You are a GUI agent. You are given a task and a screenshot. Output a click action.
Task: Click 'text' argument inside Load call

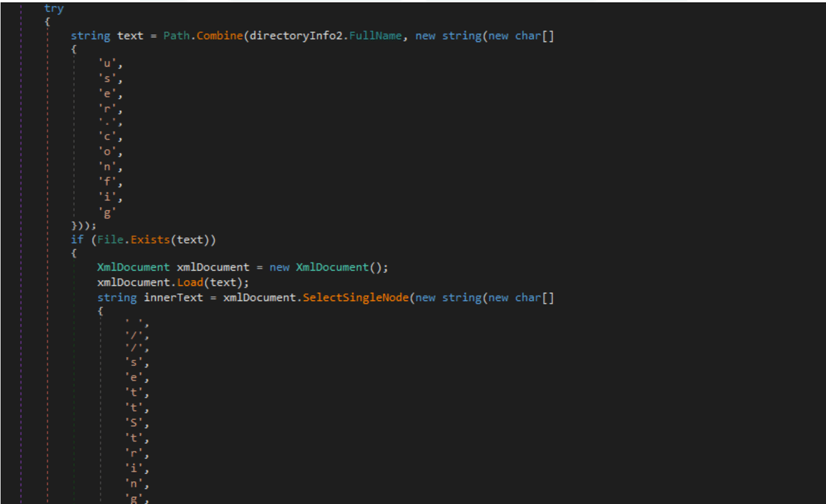coord(223,283)
